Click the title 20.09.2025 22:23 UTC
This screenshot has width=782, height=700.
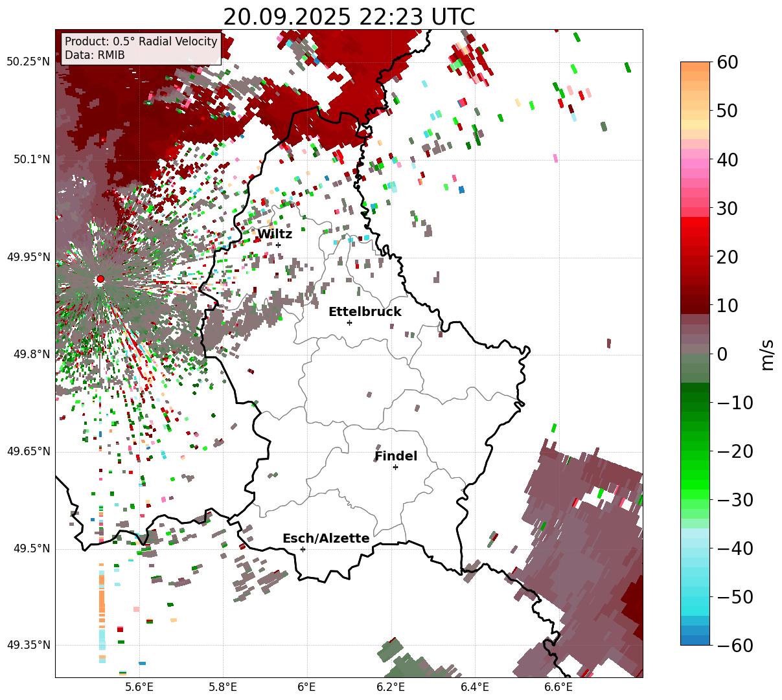(x=349, y=17)
